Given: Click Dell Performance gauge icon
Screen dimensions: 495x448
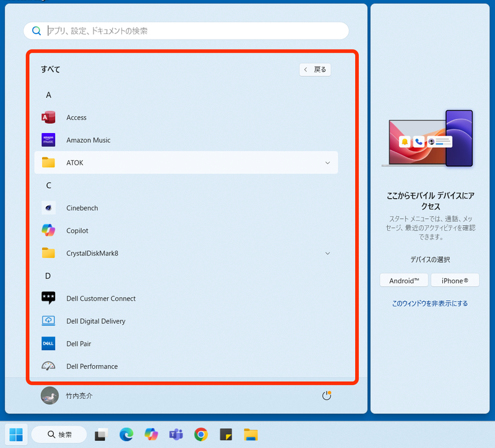Looking at the screenshot, I should pyautogui.click(x=48, y=366).
